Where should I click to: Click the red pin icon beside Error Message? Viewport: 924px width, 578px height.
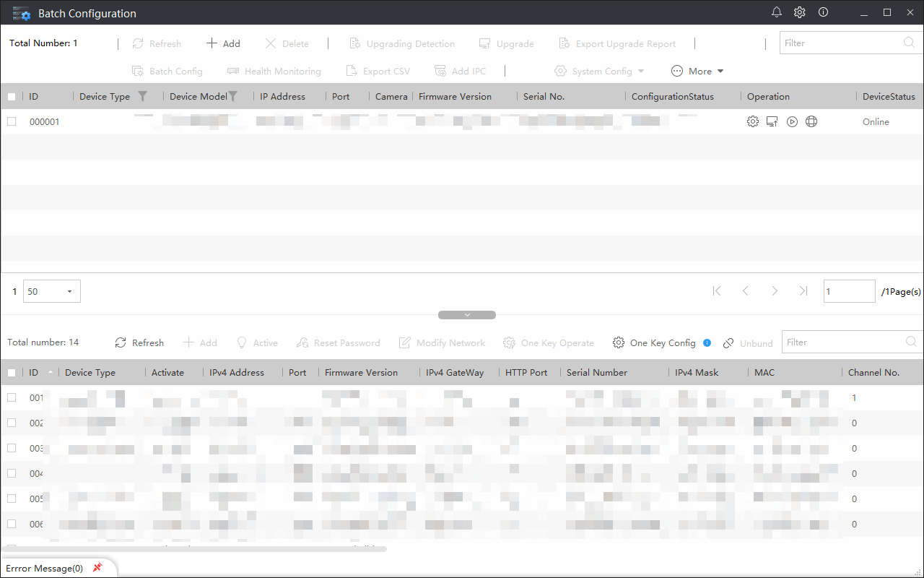click(x=97, y=568)
